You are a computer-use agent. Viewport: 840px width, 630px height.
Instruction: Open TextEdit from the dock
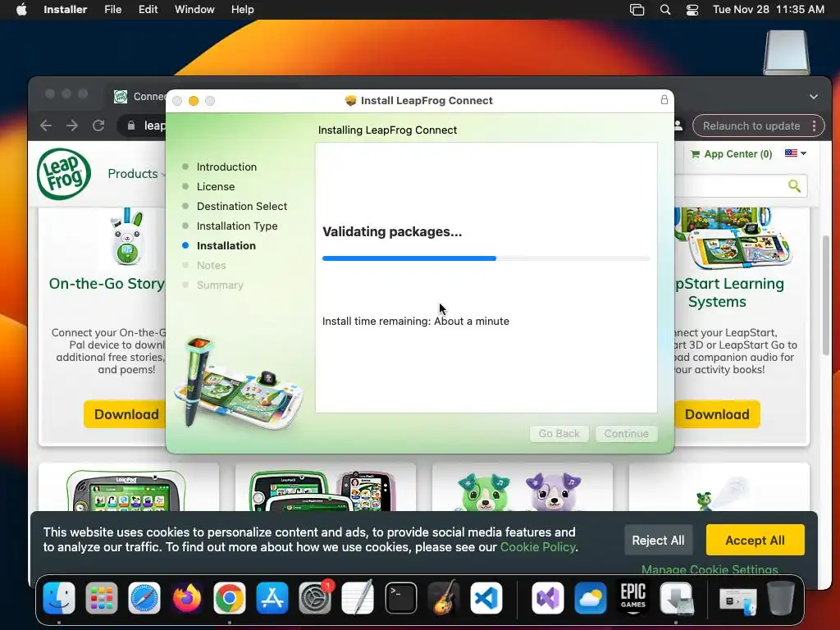[x=358, y=598]
